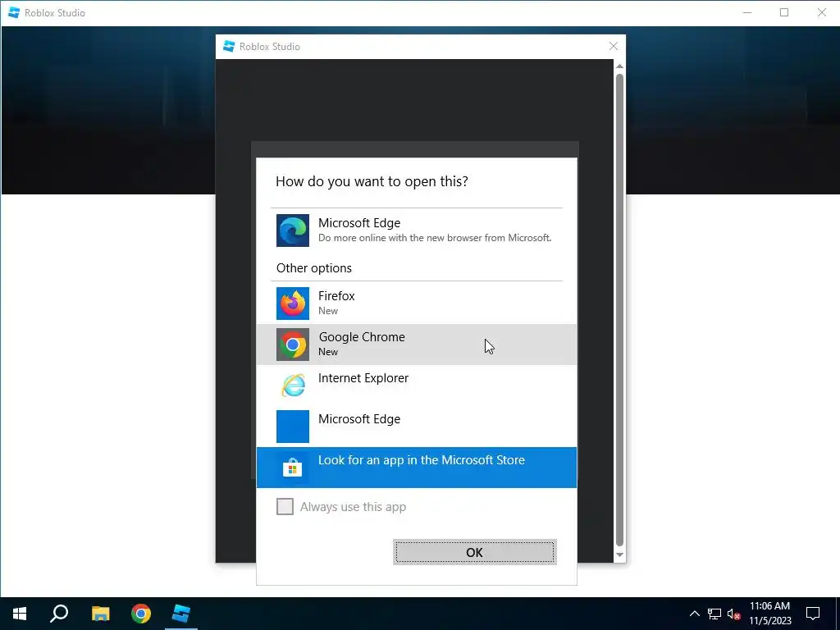Switch to Roblox Studio on the taskbar
Viewport: 840px width, 630px height.
click(x=181, y=614)
